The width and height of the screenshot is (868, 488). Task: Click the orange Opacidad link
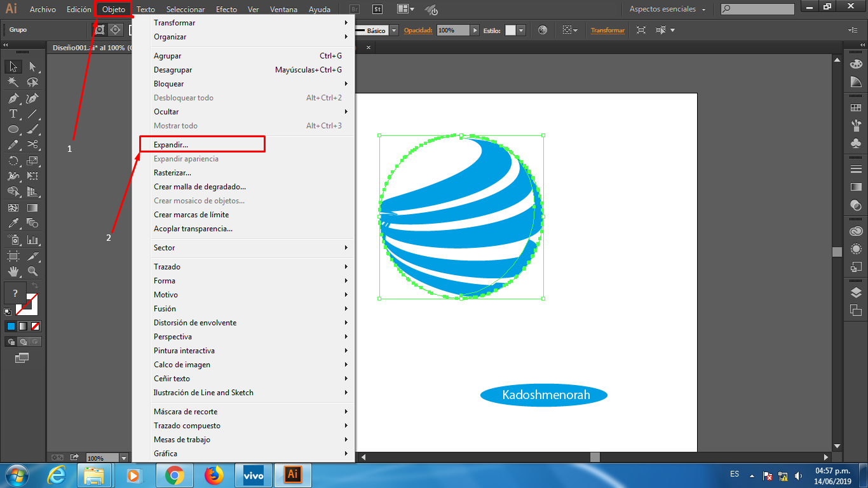(418, 30)
